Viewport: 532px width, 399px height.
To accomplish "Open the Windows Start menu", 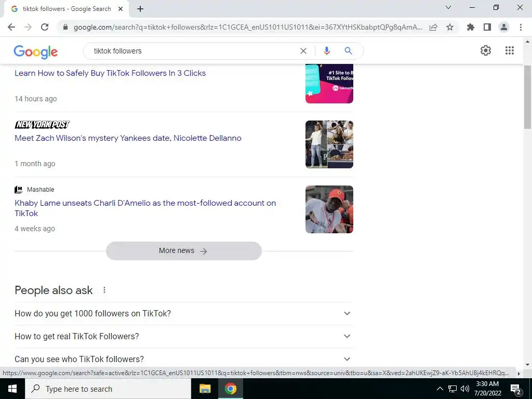I will coord(12,389).
